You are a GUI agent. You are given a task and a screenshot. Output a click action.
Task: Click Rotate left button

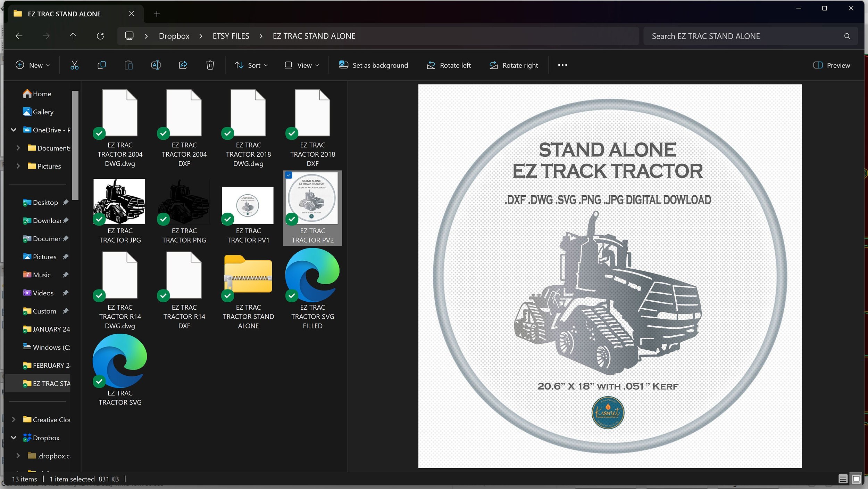(449, 65)
